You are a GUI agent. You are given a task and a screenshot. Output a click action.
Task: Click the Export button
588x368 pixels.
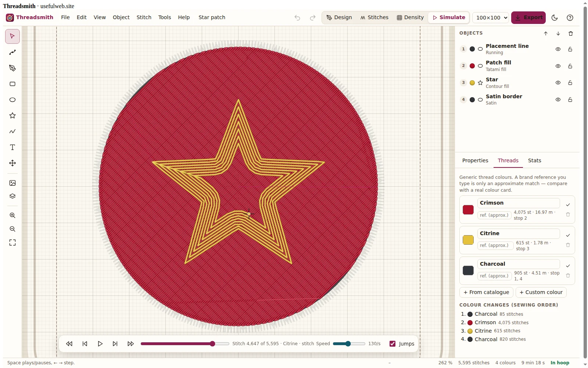coord(528,17)
